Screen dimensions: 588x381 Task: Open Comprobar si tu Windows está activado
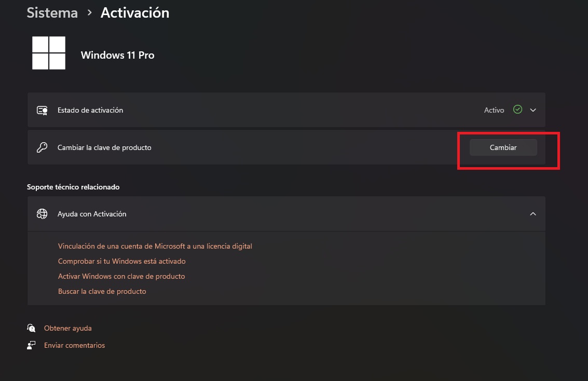[121, 261]
